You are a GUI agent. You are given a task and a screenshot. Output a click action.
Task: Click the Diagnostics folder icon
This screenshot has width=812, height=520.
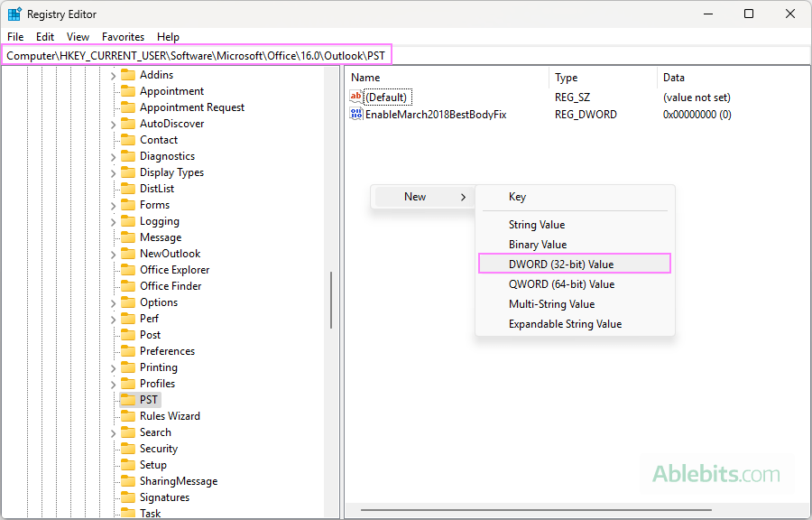click(128, 156)
